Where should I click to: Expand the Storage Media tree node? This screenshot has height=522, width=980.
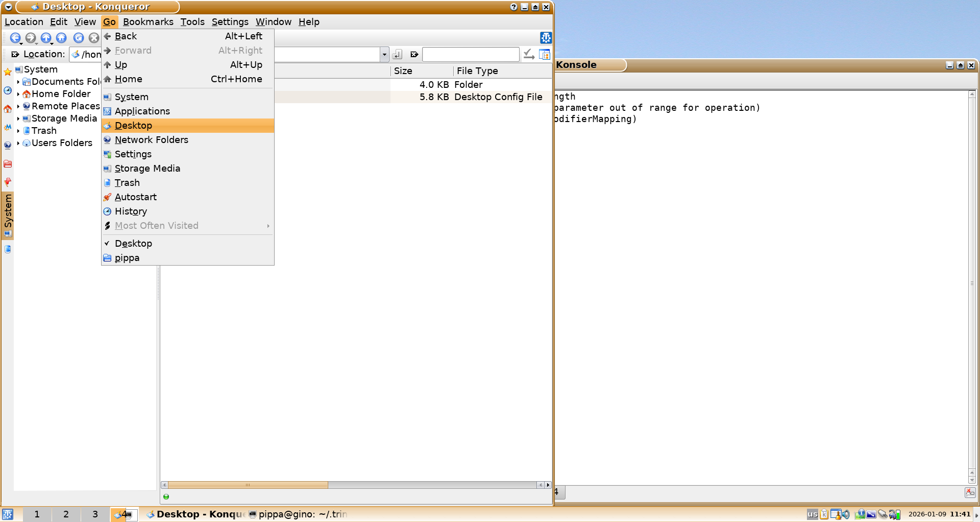(x=18, y=118)
